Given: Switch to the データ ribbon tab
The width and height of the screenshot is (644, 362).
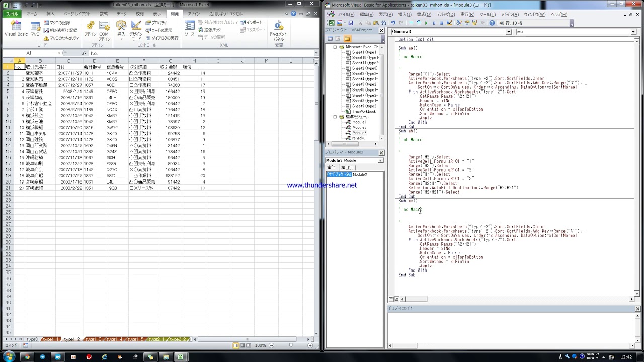Looking at the screenshot, I should [x=122, y=14].
